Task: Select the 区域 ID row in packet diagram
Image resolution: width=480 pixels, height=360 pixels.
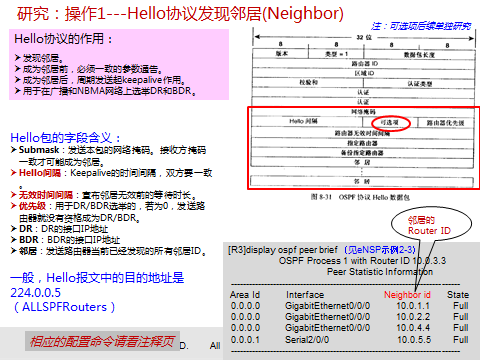Action: click(x=364, y=73)
